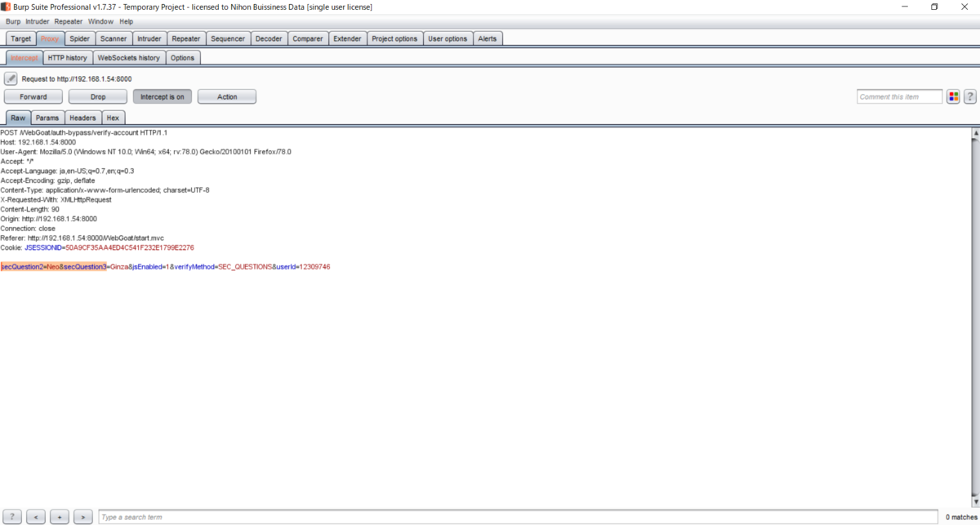Switch to the Target tab

(21, 38)
